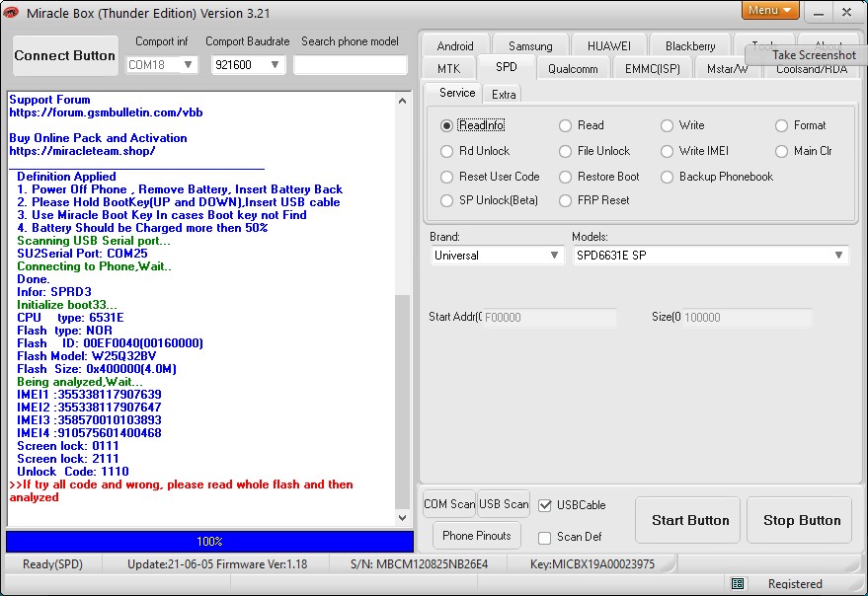868x596 pixels.
Task: Switch to the Qualcomm tab
Action: [573, 69]
